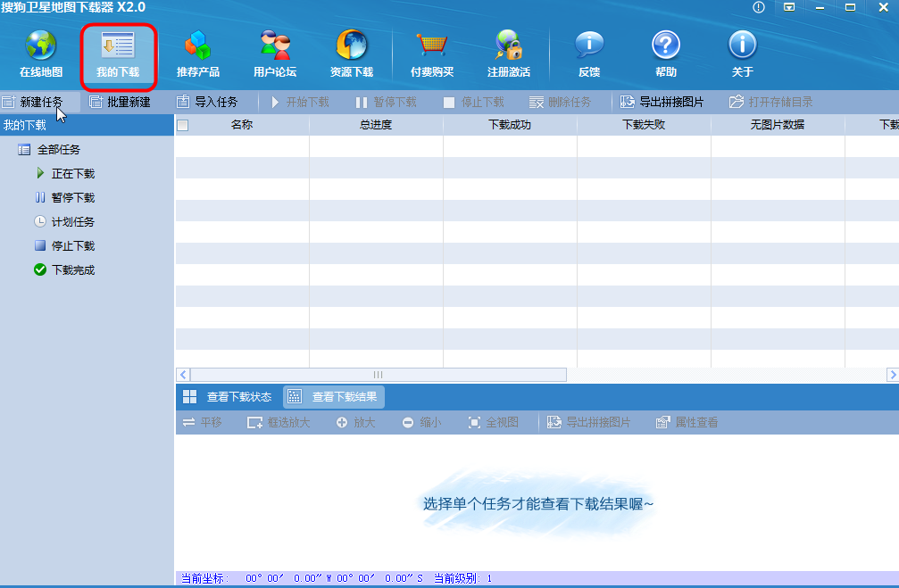Click the 批量新建 toolbar button

click(120, 102)
